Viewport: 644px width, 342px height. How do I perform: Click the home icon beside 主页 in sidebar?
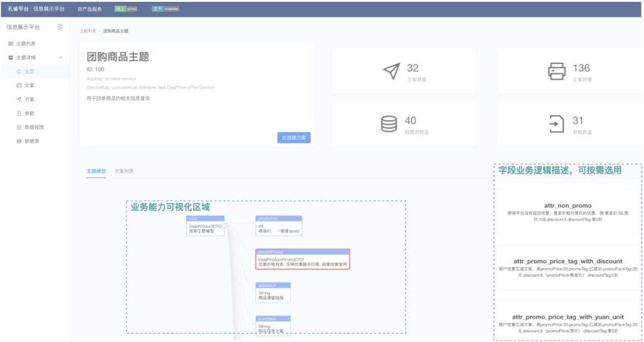18,72
